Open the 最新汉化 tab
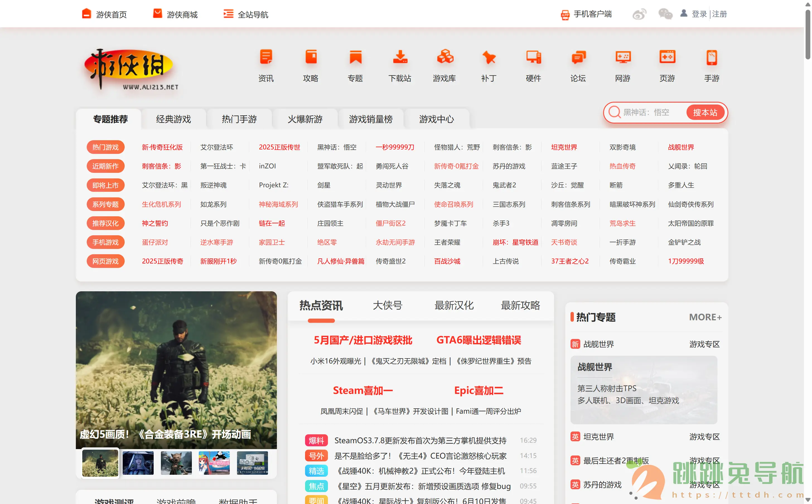Screen dimensions: 812x504 (454, 305)
